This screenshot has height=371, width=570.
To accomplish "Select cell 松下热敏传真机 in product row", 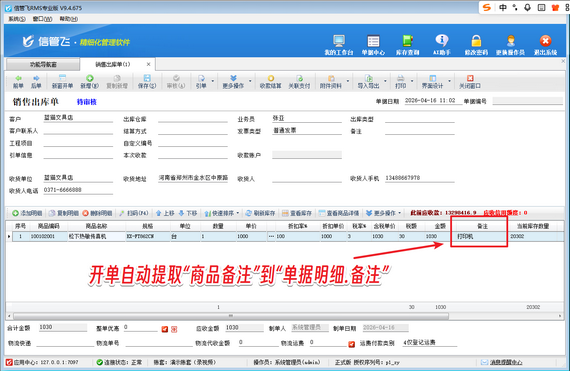I will pos(96,236).
